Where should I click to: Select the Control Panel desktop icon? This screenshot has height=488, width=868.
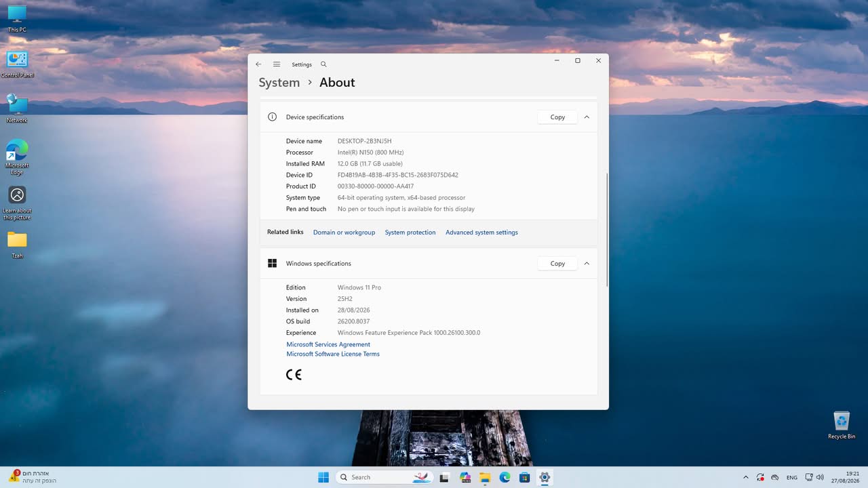point(17,64)
